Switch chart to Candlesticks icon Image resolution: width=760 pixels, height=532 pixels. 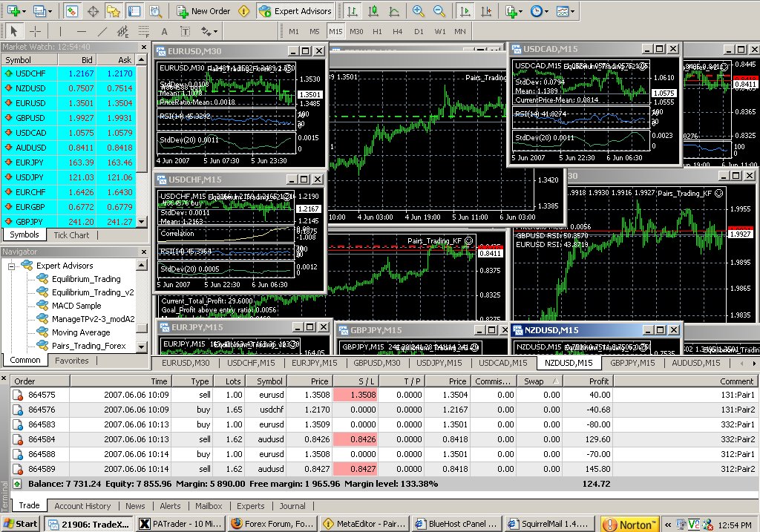(x=373, y=10)
